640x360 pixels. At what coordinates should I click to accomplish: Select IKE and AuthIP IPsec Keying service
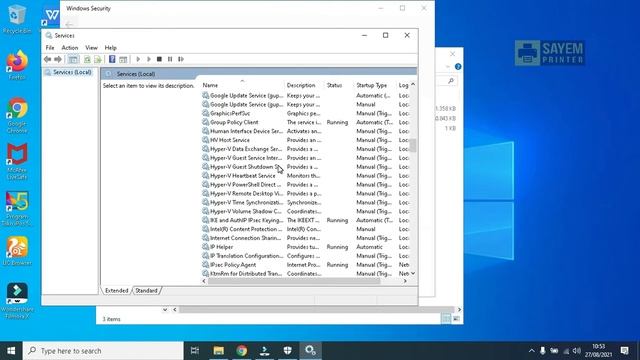(x=306, y=220)
